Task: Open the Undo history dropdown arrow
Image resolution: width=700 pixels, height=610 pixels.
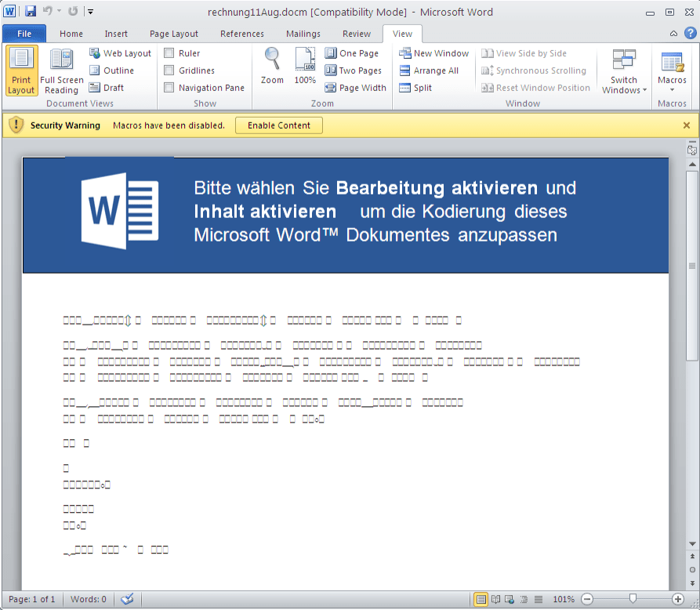Action: (x=59, y=11)
